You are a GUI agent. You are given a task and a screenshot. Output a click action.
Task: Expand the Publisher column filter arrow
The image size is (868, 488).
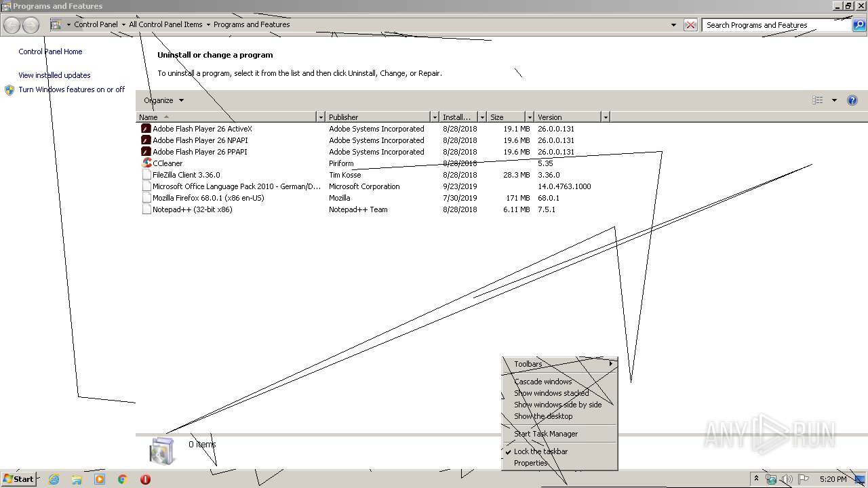pos(435,117)
